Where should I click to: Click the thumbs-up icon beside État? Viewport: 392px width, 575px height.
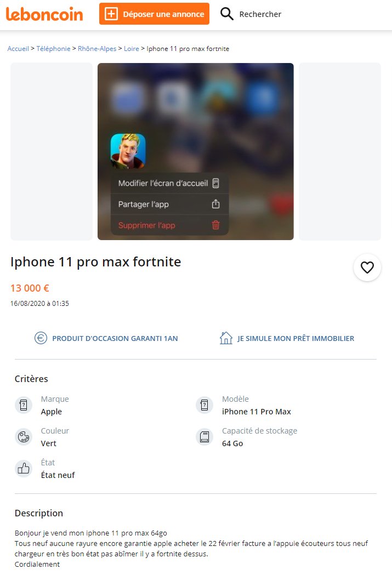(24, 468)
